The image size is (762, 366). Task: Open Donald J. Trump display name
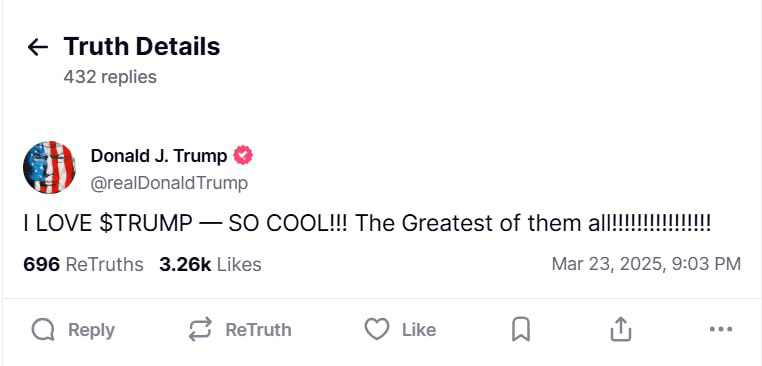tap(159, 156)
